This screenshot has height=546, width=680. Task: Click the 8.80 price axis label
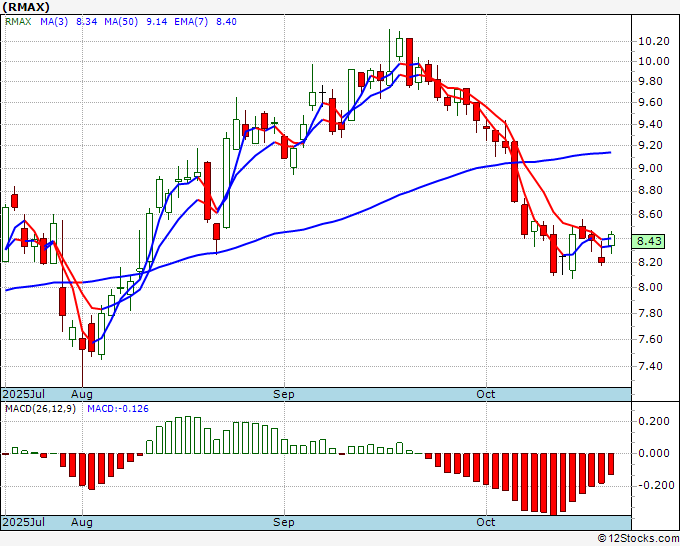point(651,190)
